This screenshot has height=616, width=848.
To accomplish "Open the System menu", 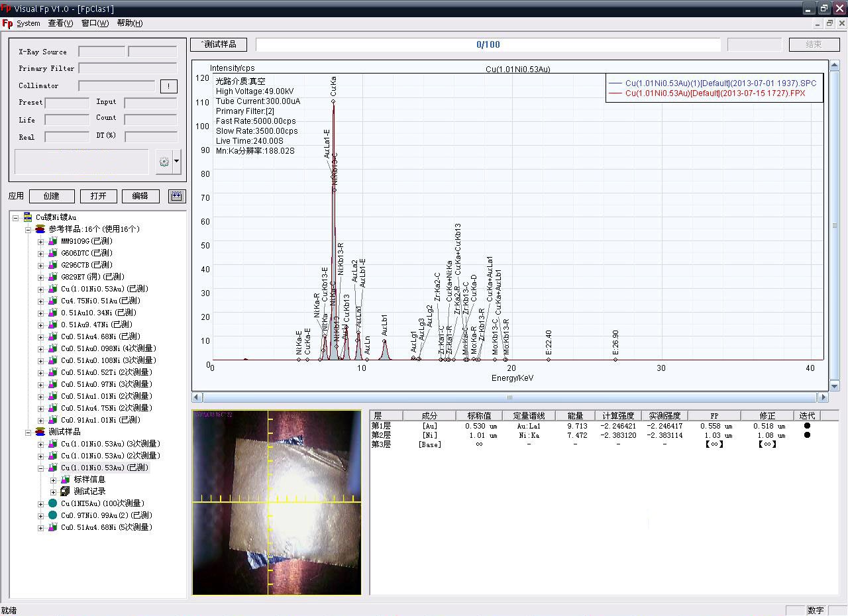I will pyautogui.click(x=28, y=23).
